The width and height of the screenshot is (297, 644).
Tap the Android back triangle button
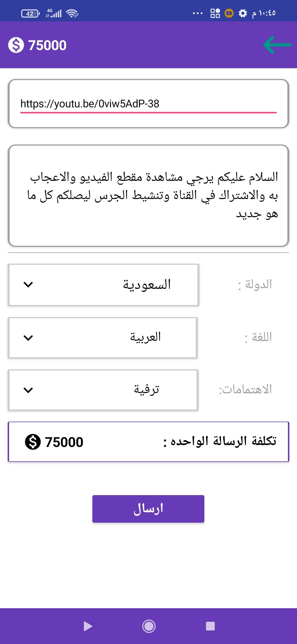pos(88,626)
